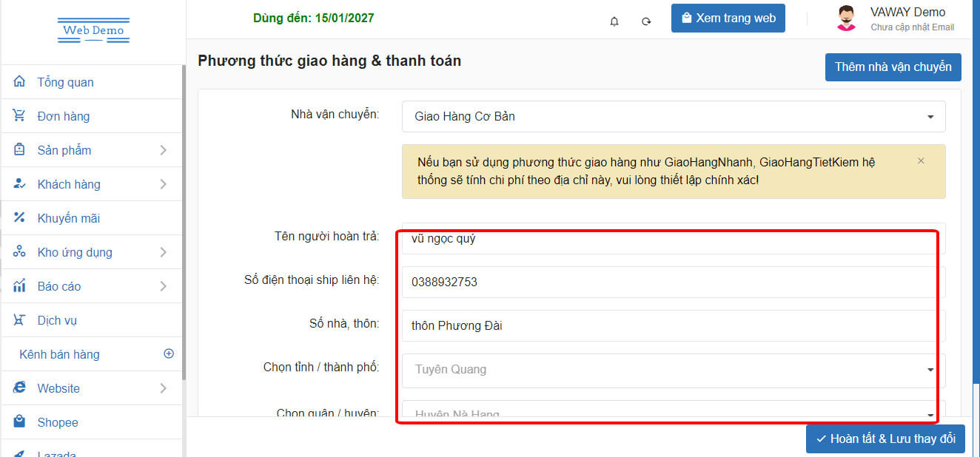980x457 pixels.
Task: Click the Tổng quan home icon
Action: click(x=20, y=82)
